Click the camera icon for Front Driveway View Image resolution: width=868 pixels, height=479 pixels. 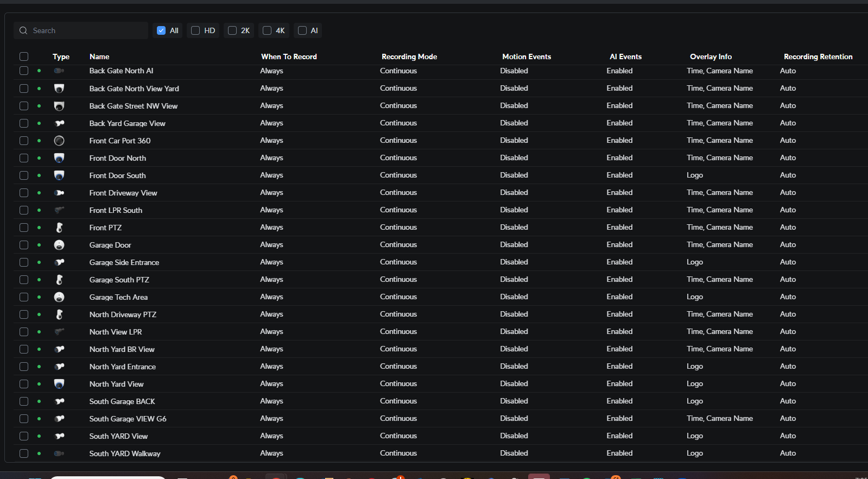click(x=59, y=193)
